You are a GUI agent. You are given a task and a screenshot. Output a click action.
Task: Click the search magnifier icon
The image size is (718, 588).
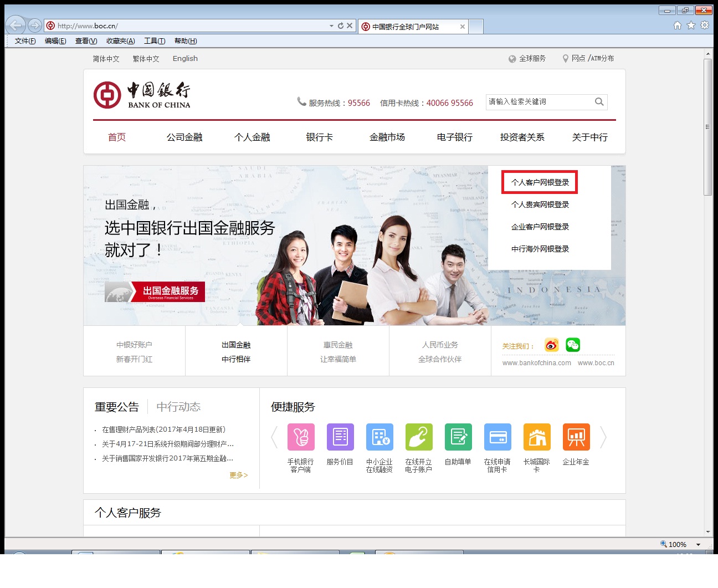tap(599, 102)
